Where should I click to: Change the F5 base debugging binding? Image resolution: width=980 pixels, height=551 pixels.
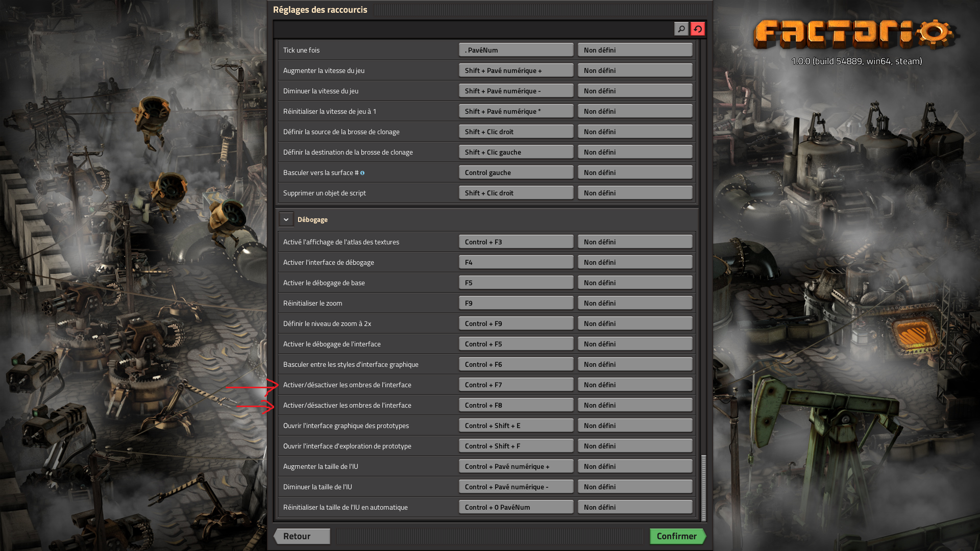coord(516,283)
